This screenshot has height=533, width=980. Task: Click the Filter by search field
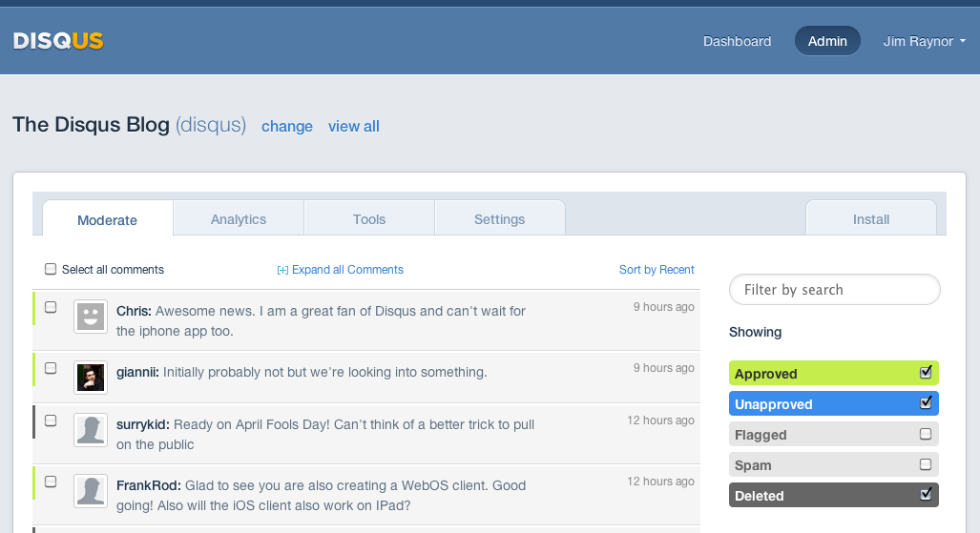click(x=834, y=290)
